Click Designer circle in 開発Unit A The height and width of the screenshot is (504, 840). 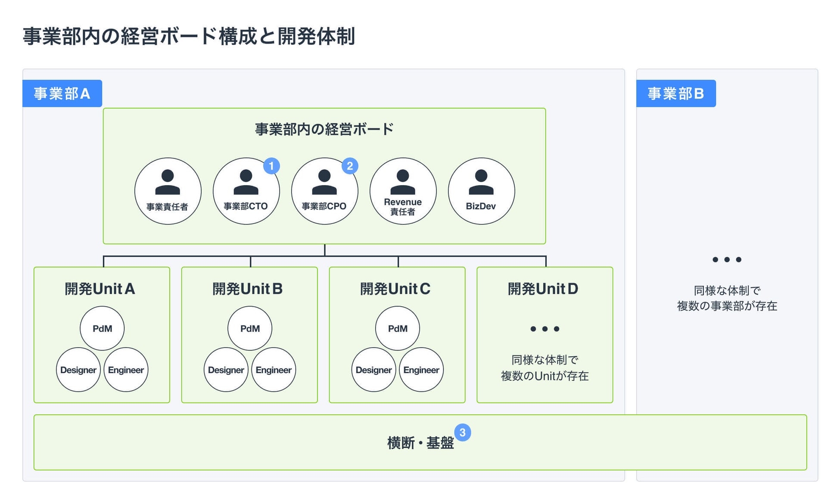78,370
